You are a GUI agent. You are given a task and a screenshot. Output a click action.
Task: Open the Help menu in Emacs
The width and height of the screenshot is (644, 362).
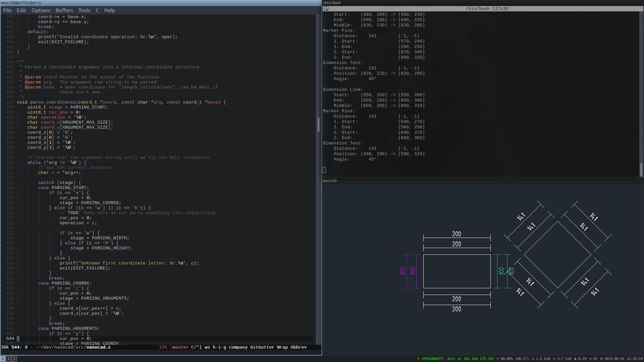tap(109, 10)
